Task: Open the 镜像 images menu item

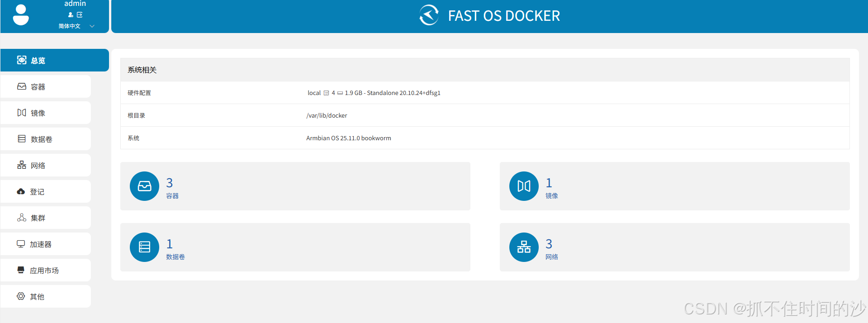Action: click(46, 113)
